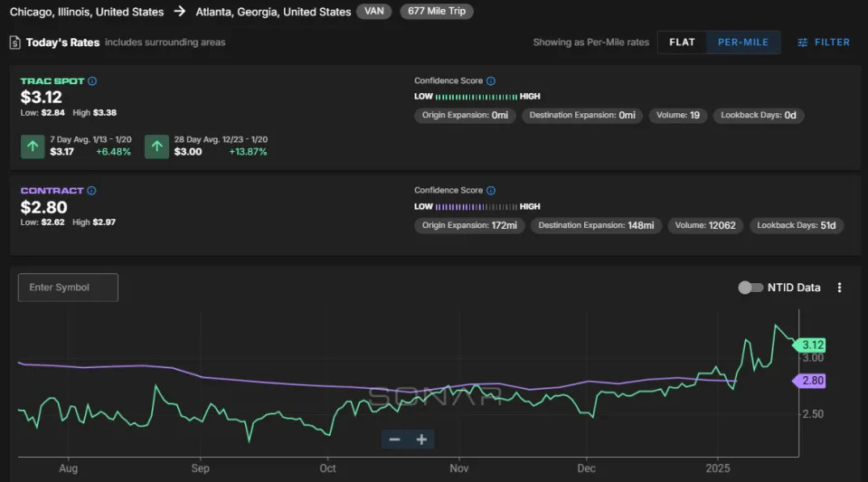Click the 2.50 y-axis label
Screen dimensions: 868x482
point(813,414)
